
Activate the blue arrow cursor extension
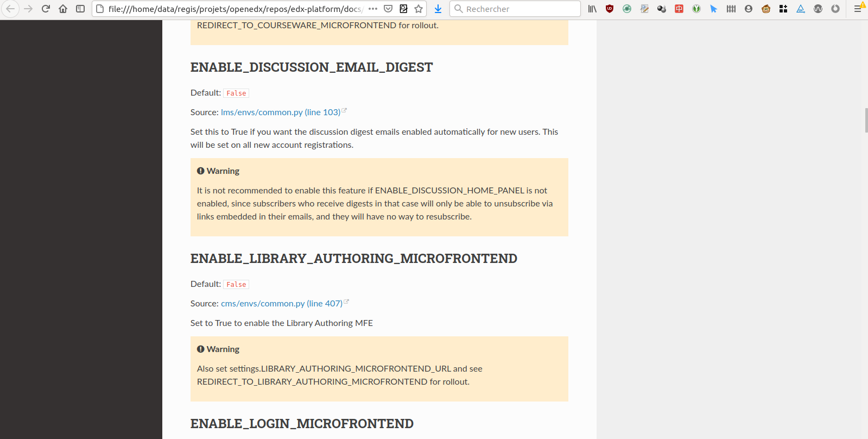(x=714, y=9)
